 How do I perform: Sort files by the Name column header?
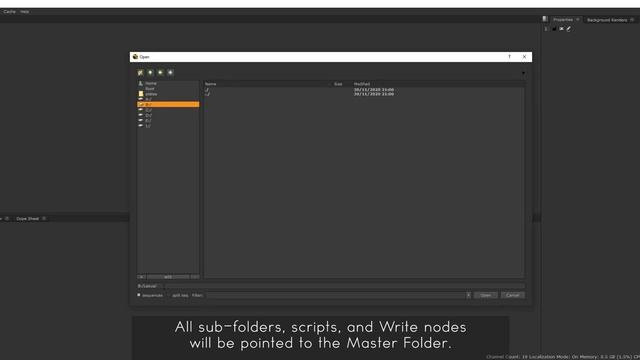(211, 84)
